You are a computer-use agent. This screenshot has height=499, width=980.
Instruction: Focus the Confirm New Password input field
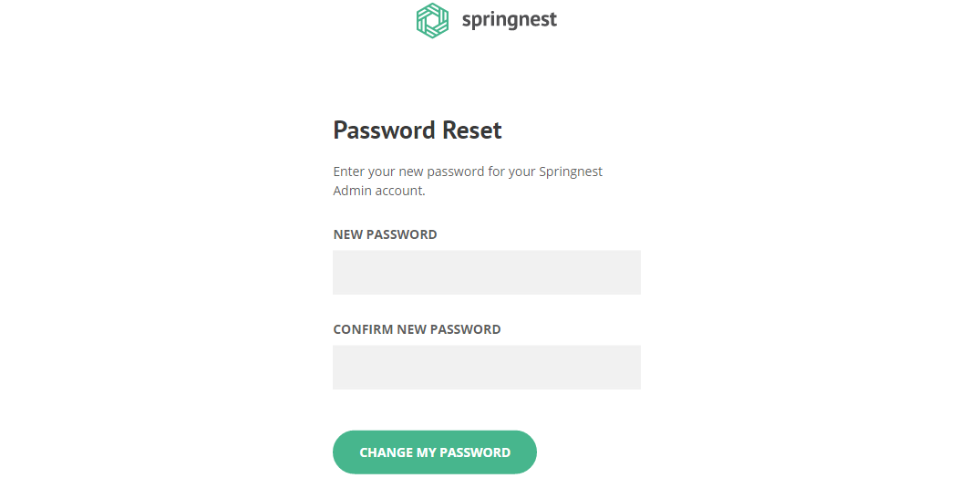(x=486, y=368)
